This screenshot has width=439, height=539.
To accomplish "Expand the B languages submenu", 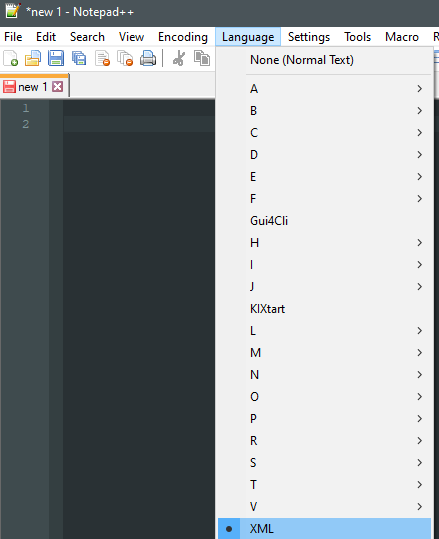I will tap(325, 111).
